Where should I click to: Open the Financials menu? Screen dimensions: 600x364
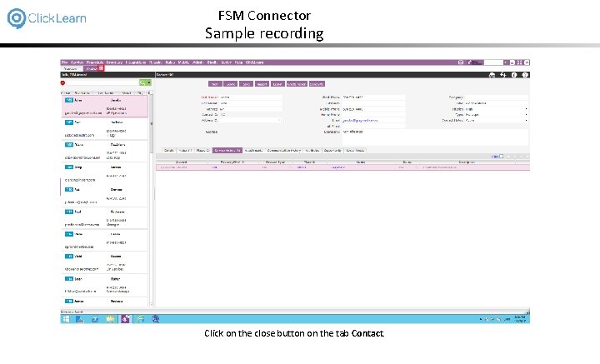[94, 62]
